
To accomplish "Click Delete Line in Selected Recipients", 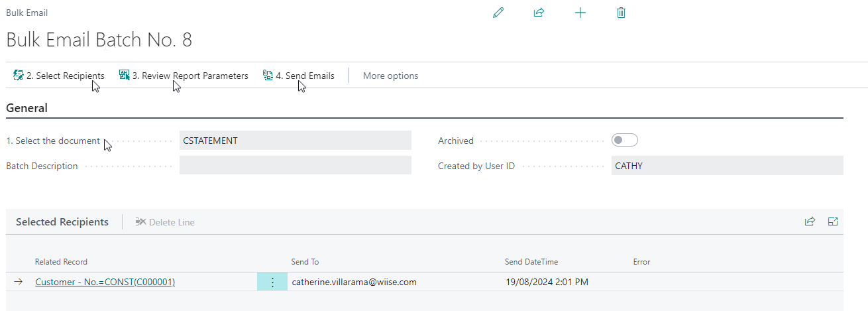I will (165, 222).
